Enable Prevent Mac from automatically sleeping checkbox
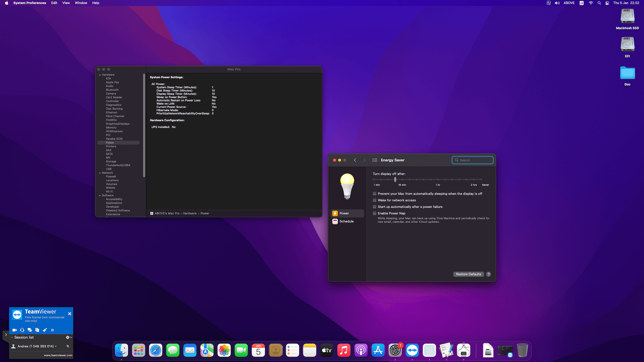The image size is (644, 362). click(x=375, y=194)
